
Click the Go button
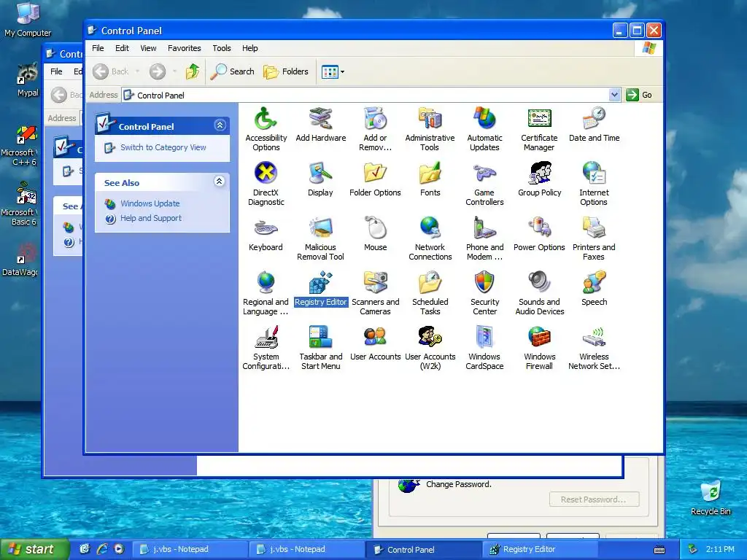[639, 95]
